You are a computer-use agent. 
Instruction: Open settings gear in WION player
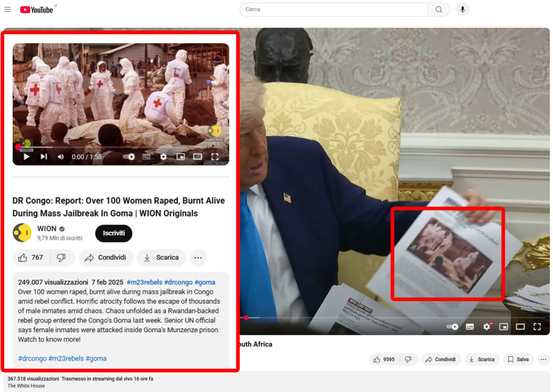tap(163, 157)
